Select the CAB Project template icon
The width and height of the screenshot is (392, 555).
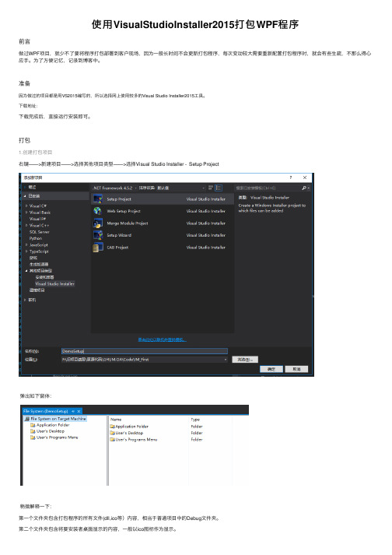click(x=98, y=248)
